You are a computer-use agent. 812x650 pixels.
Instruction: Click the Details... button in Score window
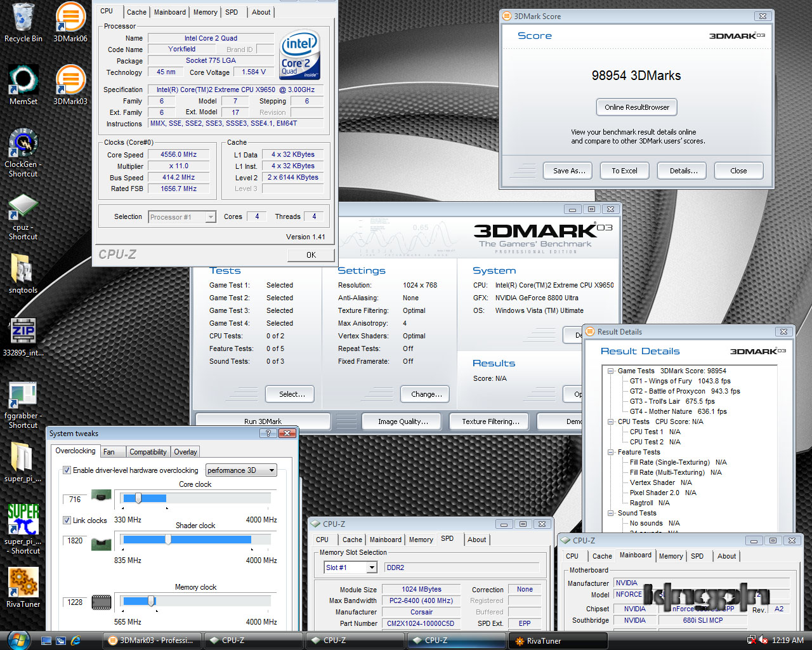(x=683, y=171)
